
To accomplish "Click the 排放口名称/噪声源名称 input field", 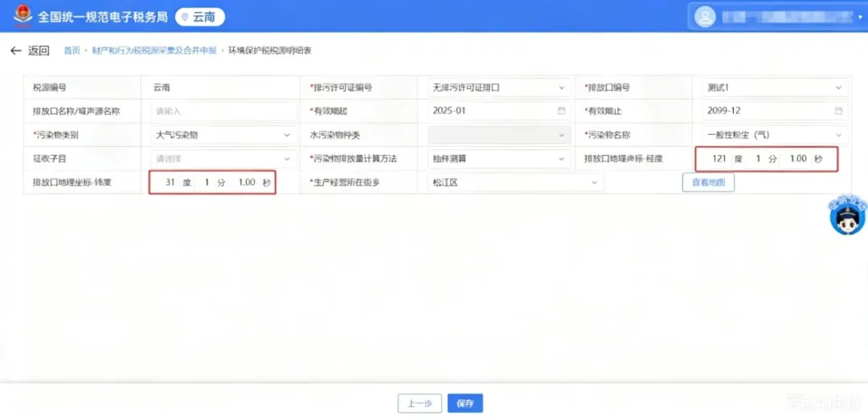I will coord(223,112).
